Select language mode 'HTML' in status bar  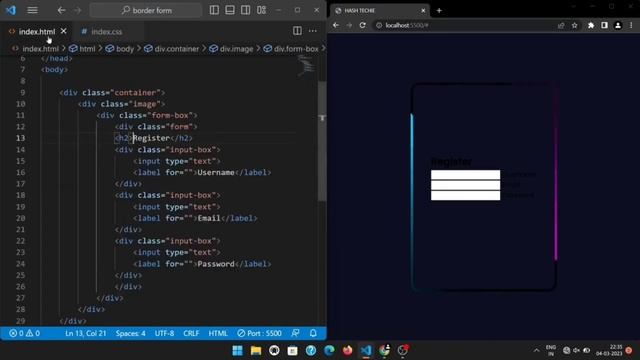218,333
